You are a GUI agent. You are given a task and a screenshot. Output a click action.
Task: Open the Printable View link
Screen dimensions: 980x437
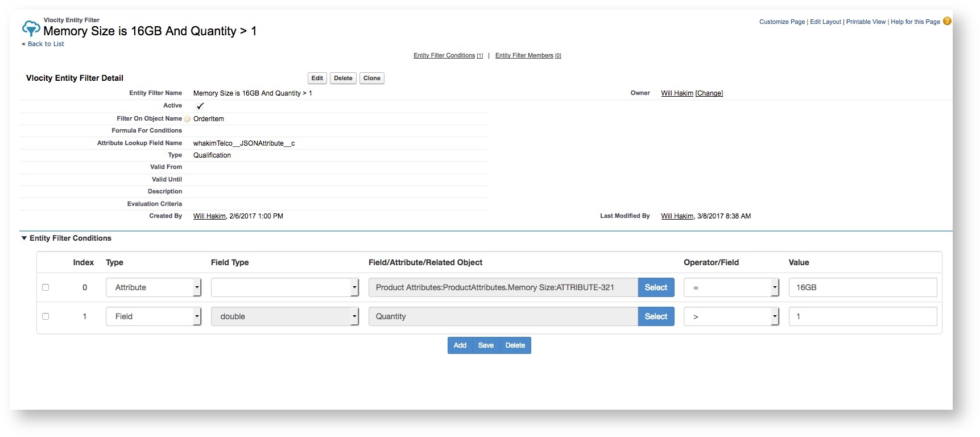point(866,22)
